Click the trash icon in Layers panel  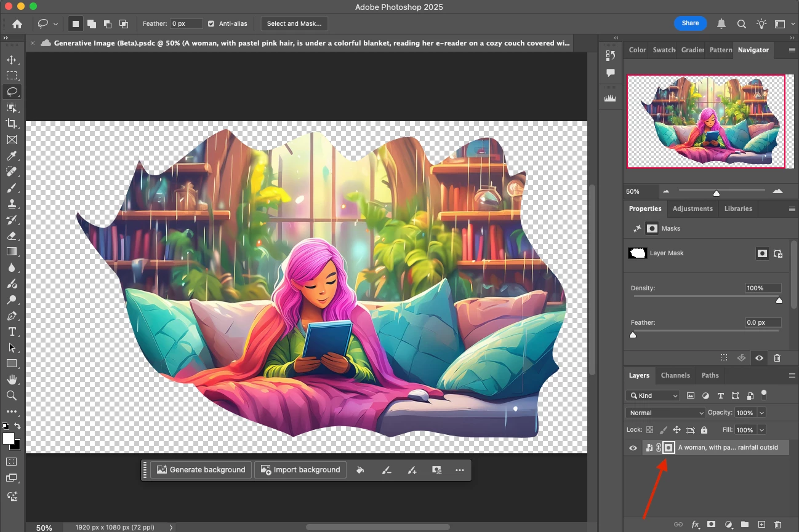pyautogui.click(x=777, y=525)
